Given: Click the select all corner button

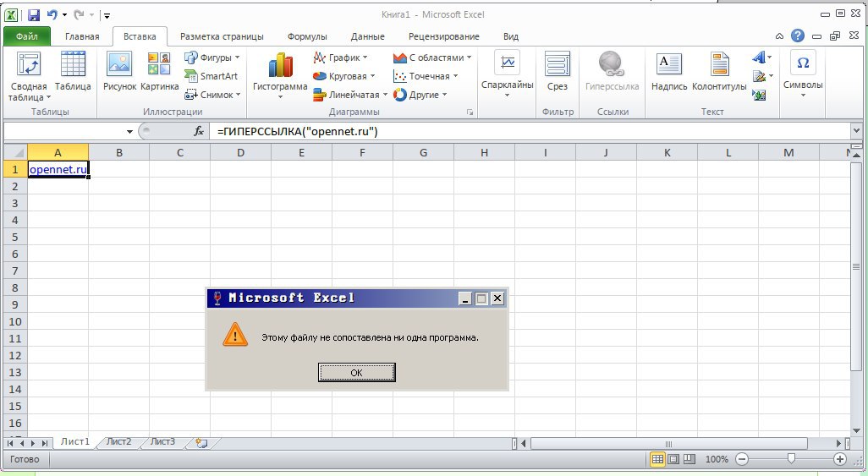Looking at the screenshot, I should (x=15, y=152).
